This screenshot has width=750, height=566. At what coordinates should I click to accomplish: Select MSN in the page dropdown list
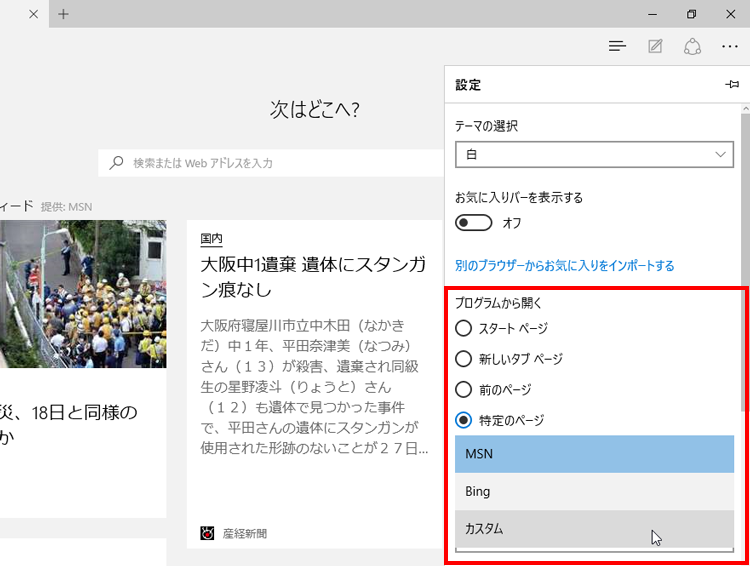click(594, 454)
